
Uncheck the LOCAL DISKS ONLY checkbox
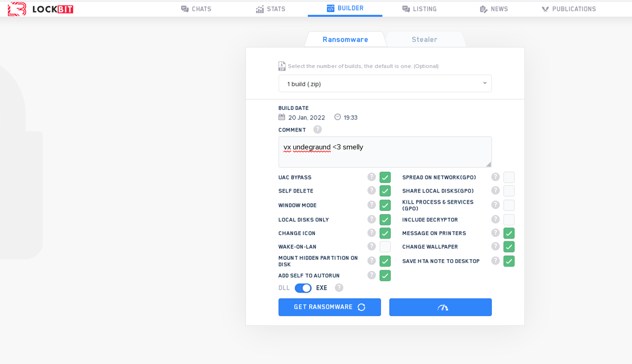(385, 219)
